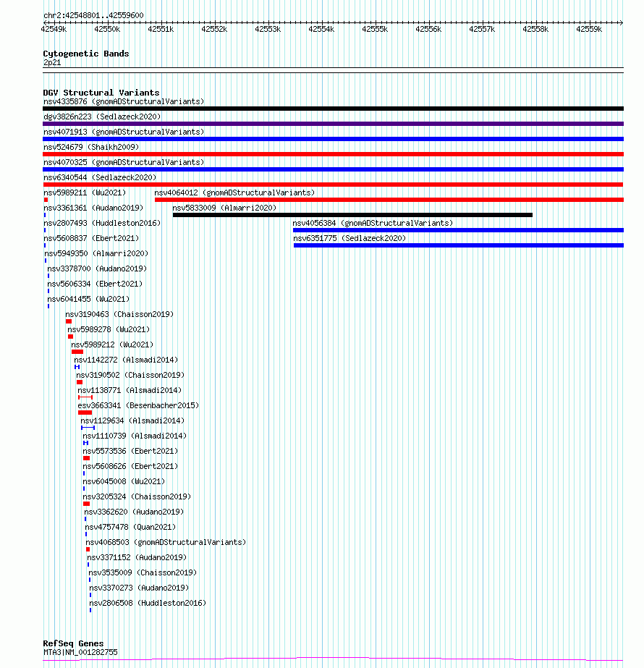Select the black nsv5833009 variant bar

(352, 215)
